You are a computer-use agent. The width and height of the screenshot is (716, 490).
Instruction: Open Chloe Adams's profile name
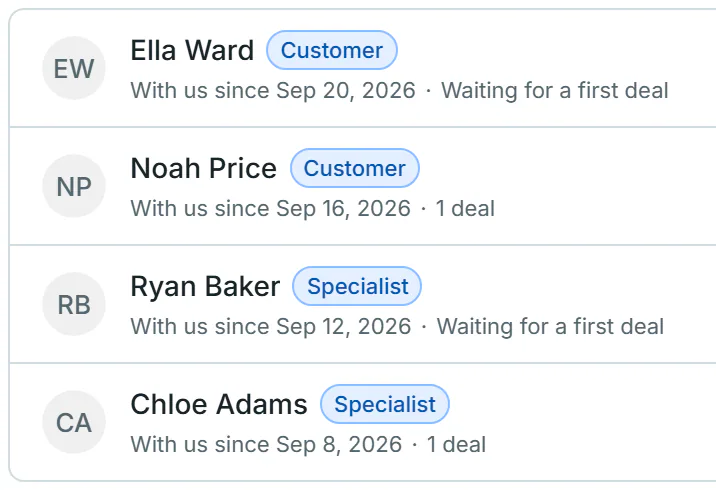219,404
